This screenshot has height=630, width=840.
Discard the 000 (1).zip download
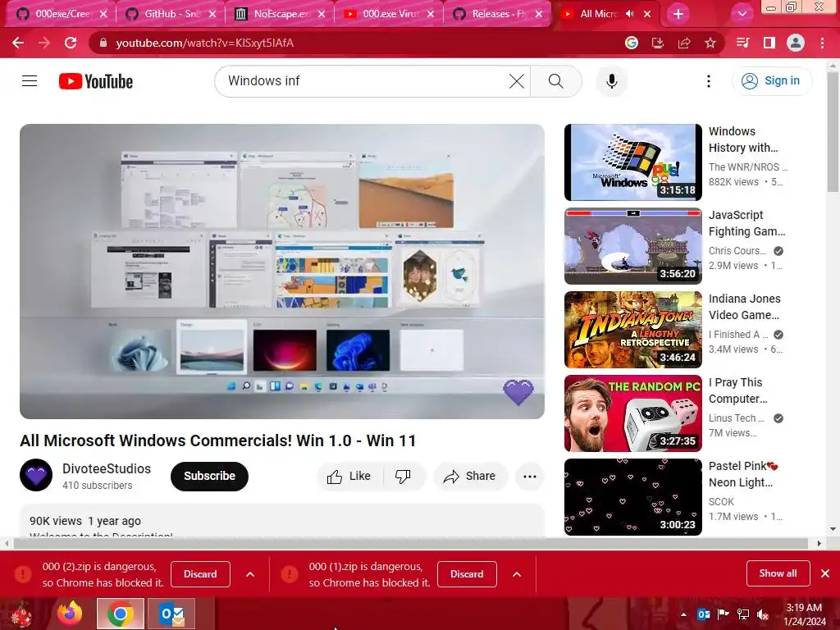tap(467, 574)
